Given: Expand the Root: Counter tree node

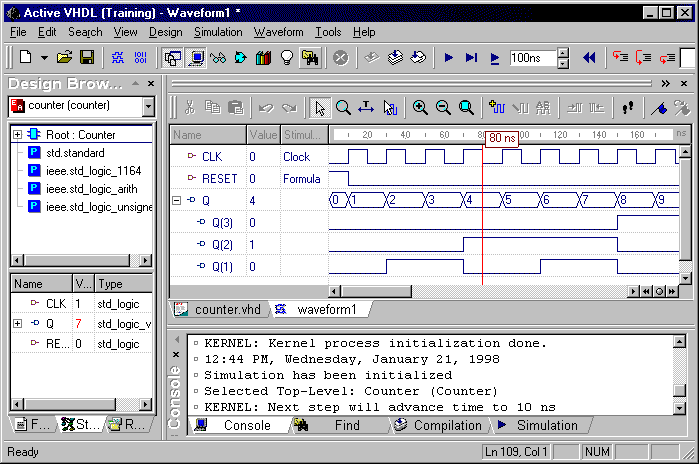Looking at the screenshot, I should pyautogui.click(x=17, y=134).
